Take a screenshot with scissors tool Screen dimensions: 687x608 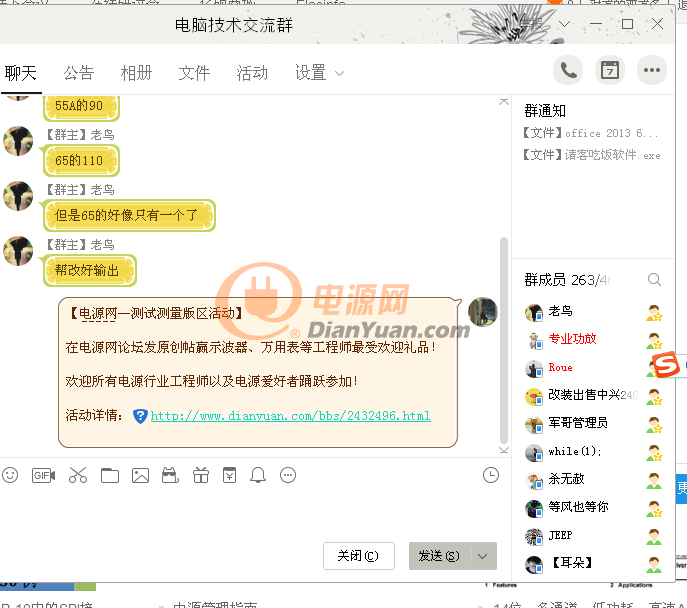point(78,475)
